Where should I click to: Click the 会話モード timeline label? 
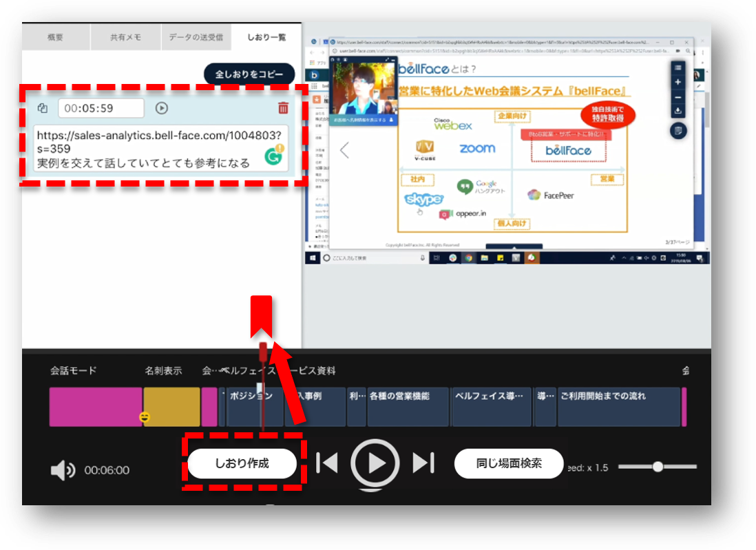pos(73,371)
